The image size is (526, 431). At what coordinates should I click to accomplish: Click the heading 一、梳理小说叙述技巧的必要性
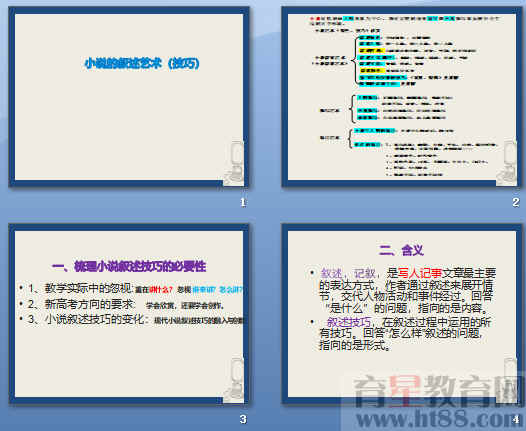click(129, 266)
